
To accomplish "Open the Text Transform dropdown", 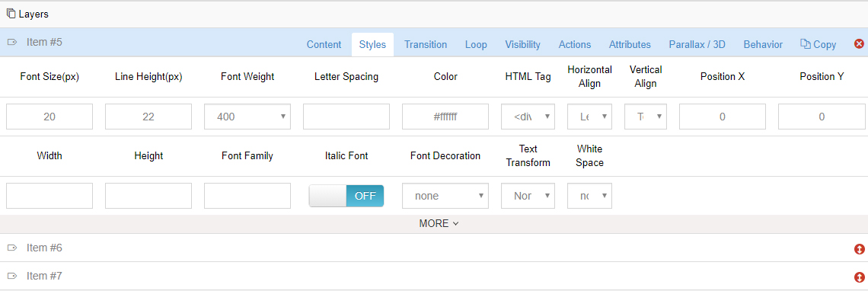I will click(528, 196).
